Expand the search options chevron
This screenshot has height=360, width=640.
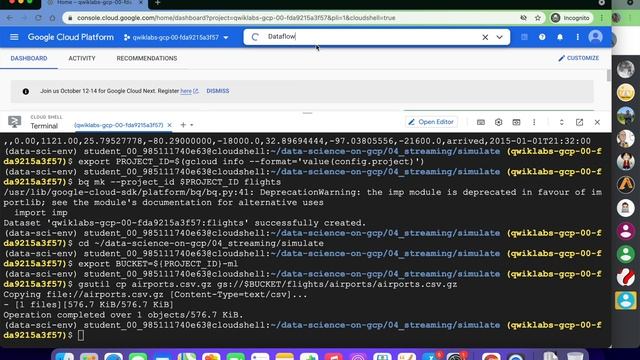[x=500, y=37]
